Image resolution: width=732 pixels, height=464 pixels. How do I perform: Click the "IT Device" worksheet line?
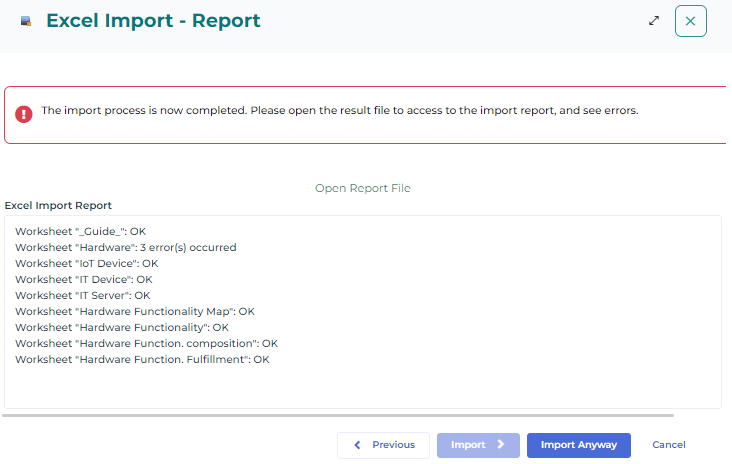(x=84, y=279)
